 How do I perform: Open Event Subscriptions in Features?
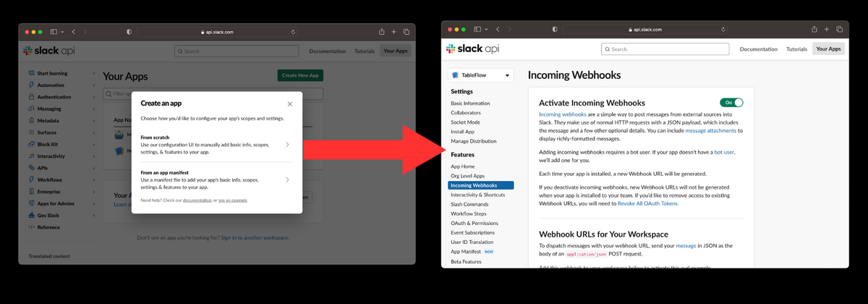click(473, 232)
